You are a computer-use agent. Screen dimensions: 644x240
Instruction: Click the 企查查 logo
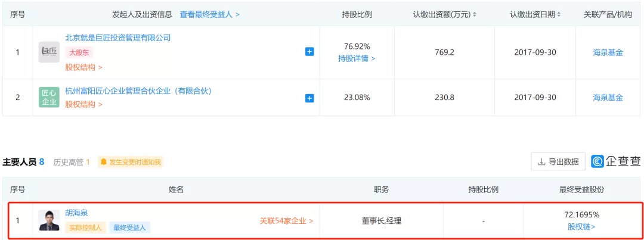coord(616,161)
